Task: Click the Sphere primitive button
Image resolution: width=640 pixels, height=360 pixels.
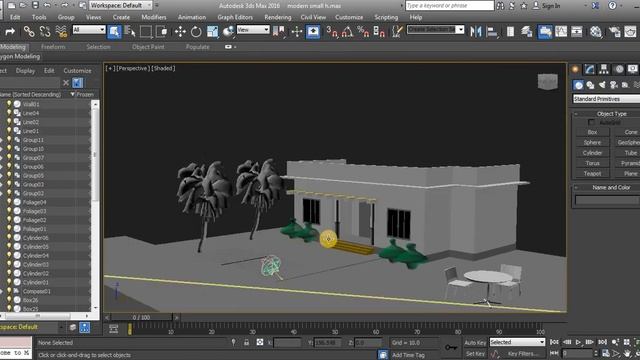Action: click(x=592, y=142)
